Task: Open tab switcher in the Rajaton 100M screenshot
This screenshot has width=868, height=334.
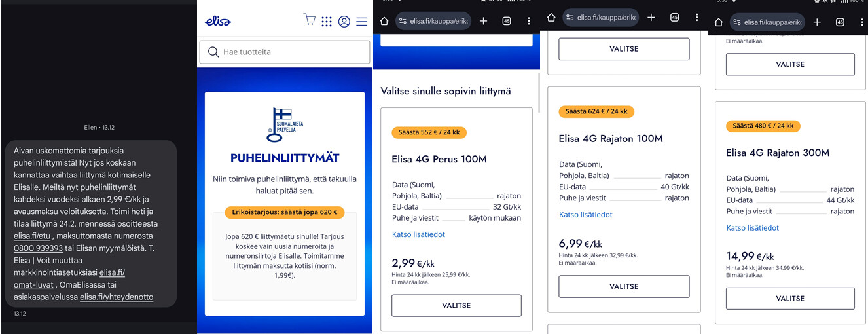Action: (x=674, y=18)
